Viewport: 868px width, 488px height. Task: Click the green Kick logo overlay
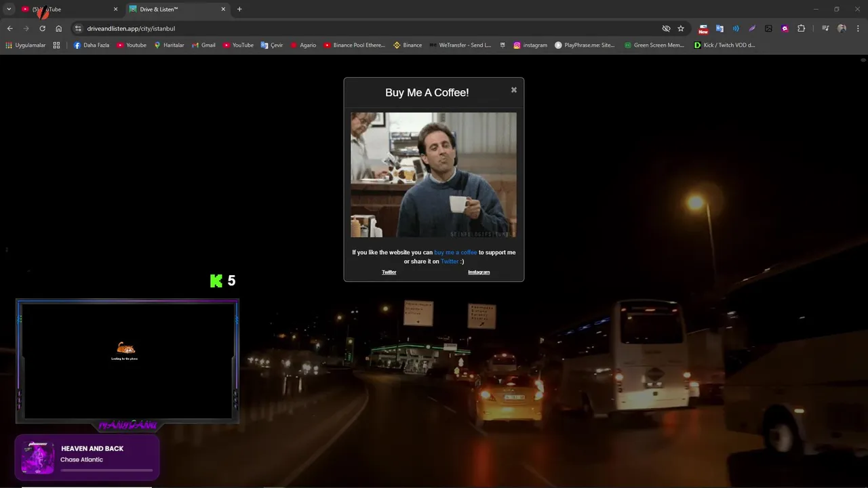[x=216, y=281]
